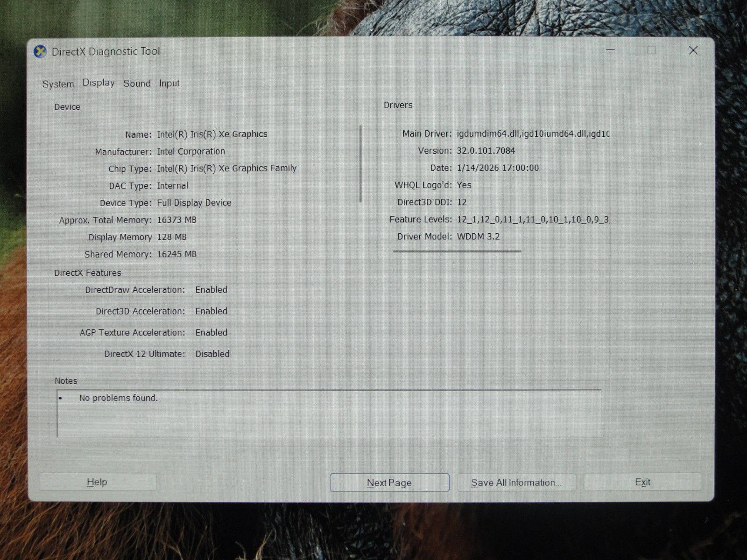Click the Device panel vertical scrollbar
Screen dimensions: 747x560
pyautogui.click(x=360, y=163)
